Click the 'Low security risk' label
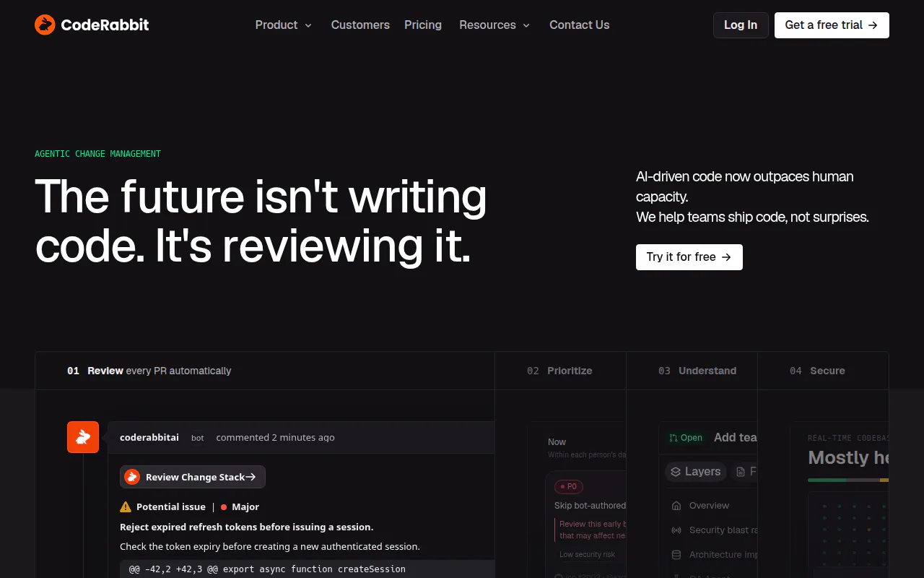Image resolution: width=924 pixels, height=578 pixels. (x=588, y=555)
